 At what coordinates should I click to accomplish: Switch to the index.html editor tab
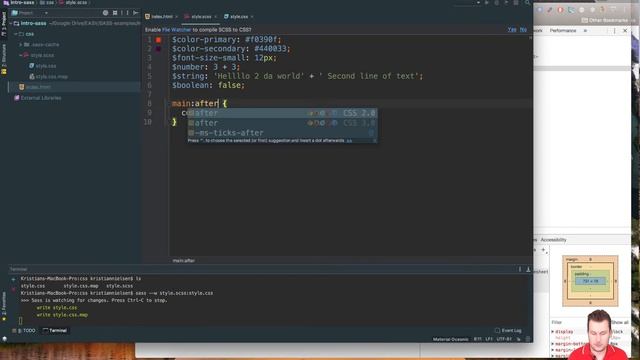159,17
